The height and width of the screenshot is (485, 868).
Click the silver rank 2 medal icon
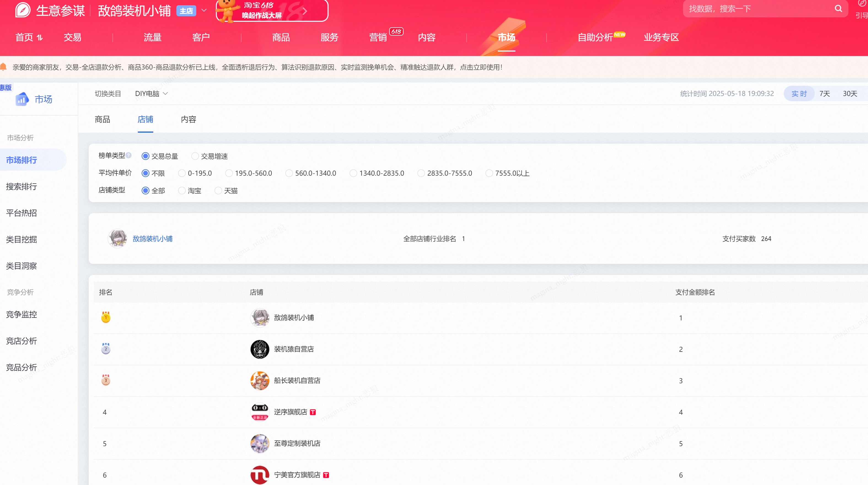(106, 349)
